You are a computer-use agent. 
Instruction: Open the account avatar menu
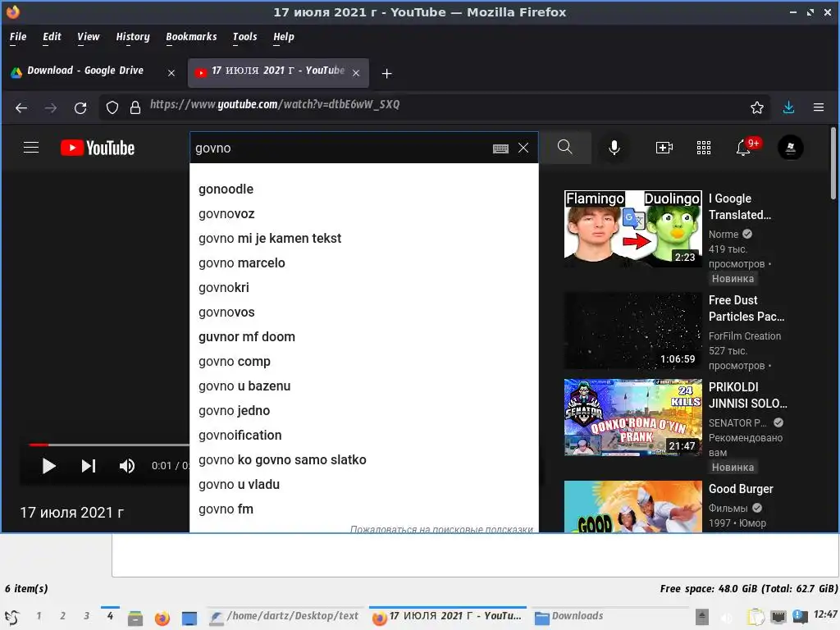[790, 148]
